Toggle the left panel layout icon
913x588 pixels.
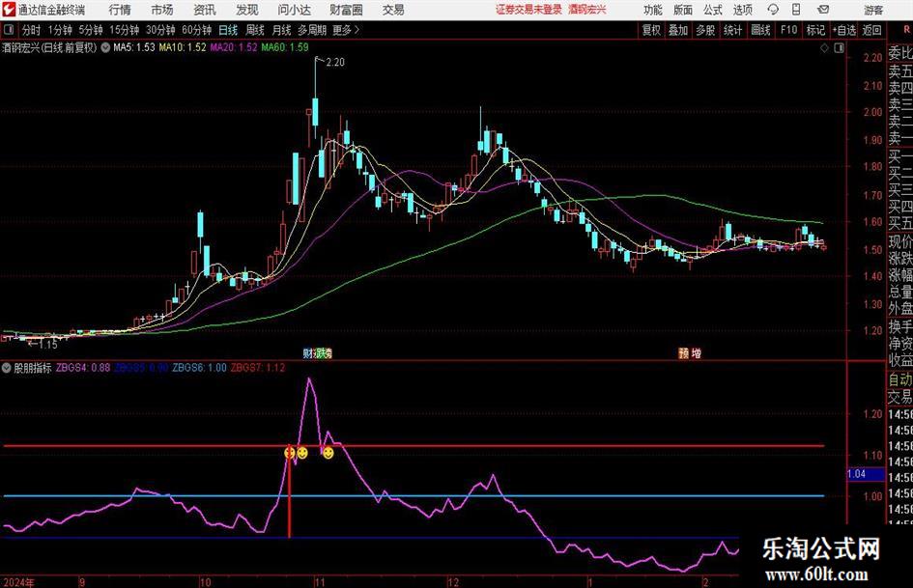point(8,30)
